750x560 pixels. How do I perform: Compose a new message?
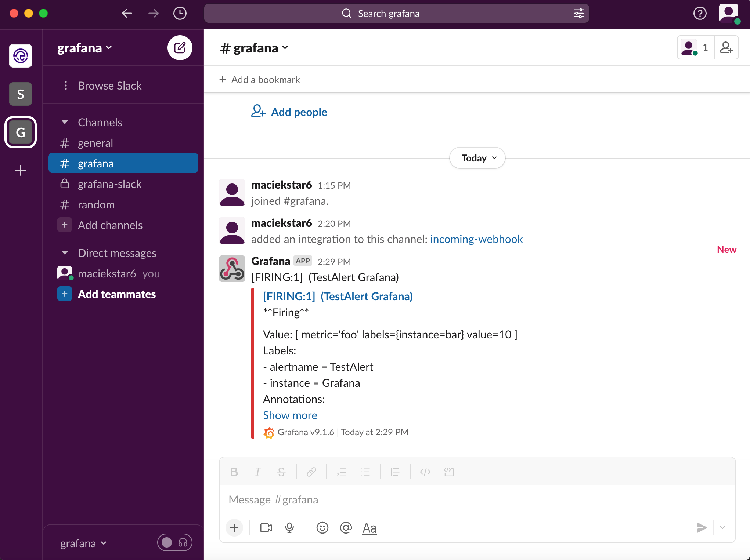[180, 48]
